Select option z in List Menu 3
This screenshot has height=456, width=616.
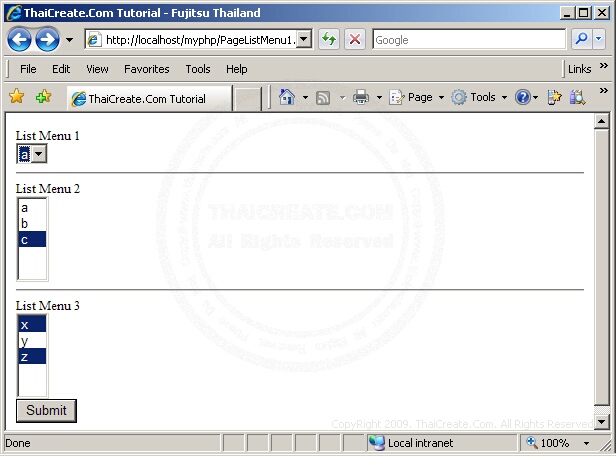click(32, 356)
